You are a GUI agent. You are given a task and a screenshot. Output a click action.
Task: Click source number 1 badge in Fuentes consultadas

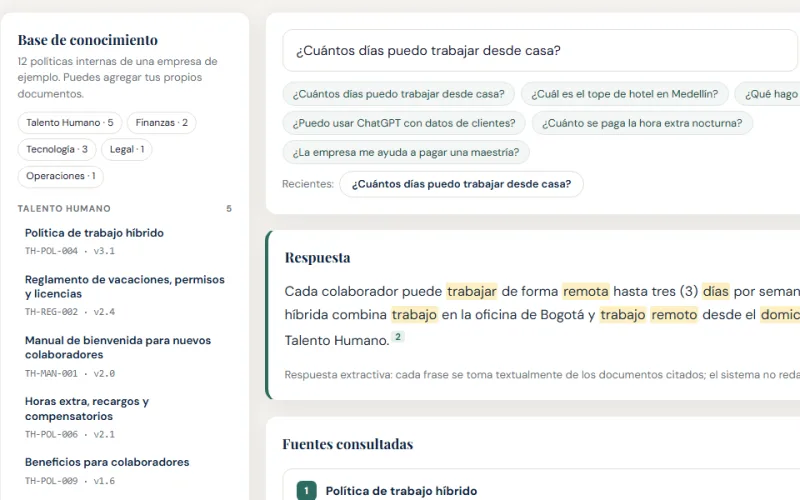(x=306, y=491)
